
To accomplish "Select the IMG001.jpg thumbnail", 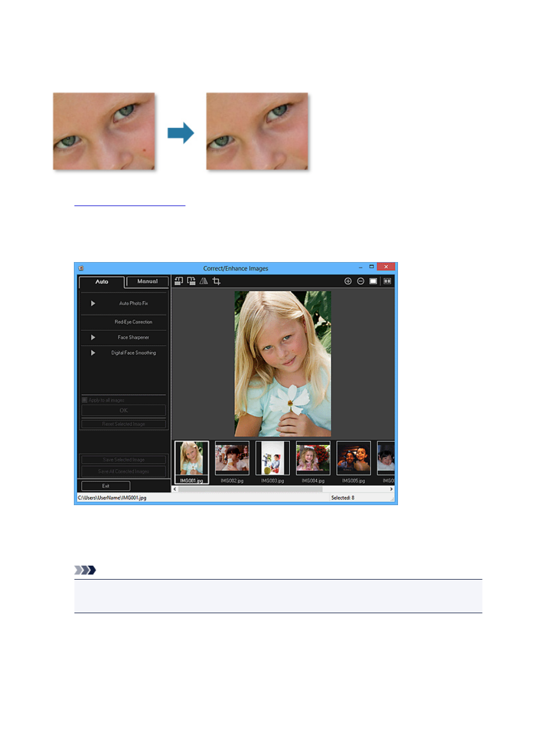I will [x=191, y=462].
